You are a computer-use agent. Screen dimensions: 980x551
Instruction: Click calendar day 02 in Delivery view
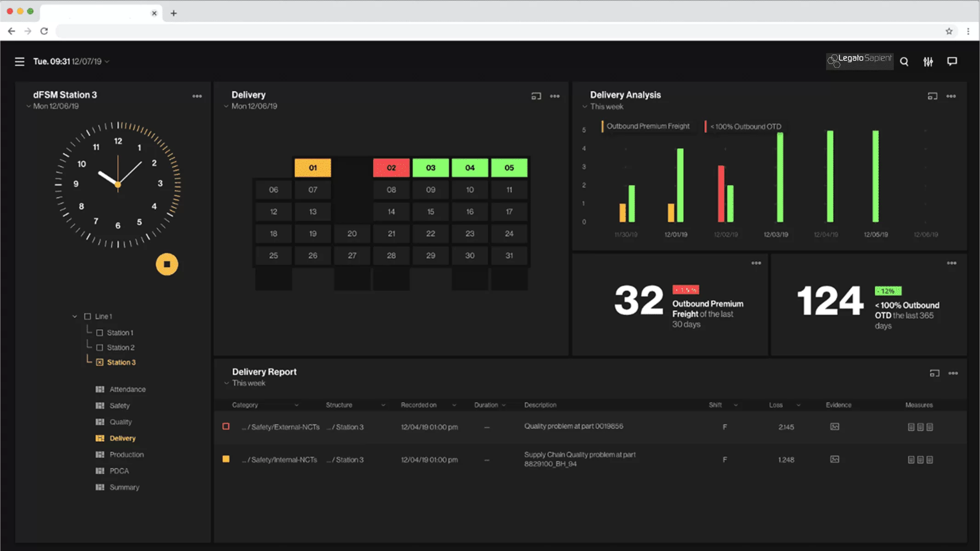point(391,168)
